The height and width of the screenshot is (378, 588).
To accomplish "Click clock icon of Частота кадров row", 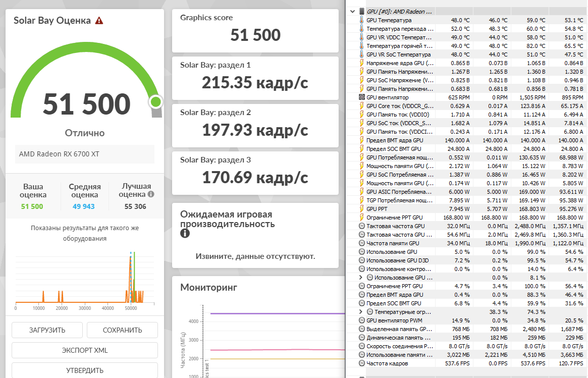I will [x=361, y=363].
